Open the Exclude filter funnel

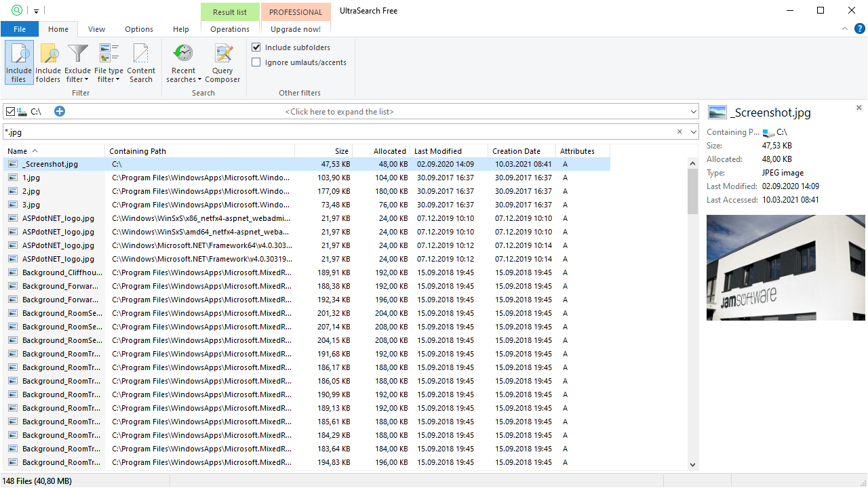pyautogui.click(x=77, y=62)
